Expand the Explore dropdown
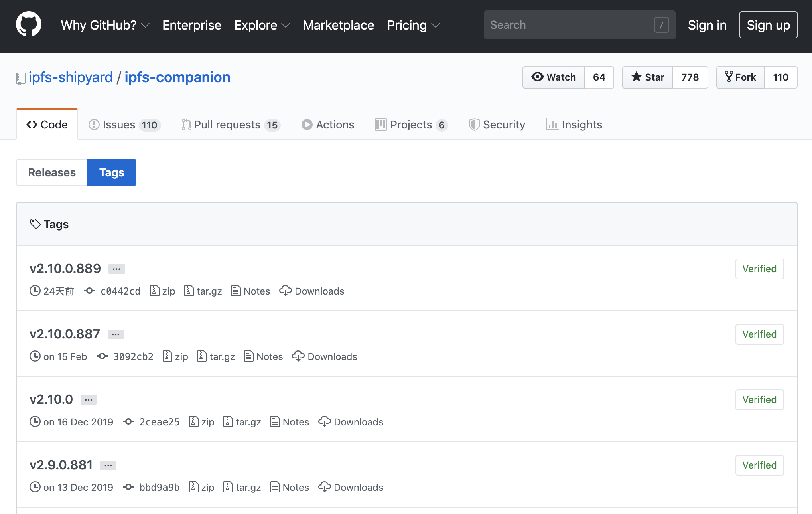 (x=262, y=25)
